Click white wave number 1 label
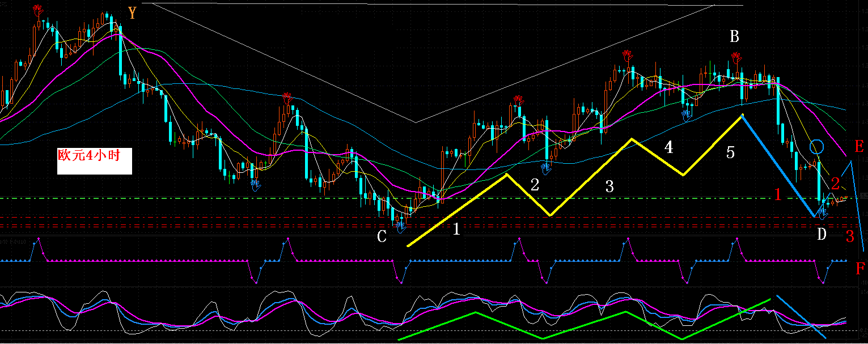868x344 pixels. pyautogui.click(x=456, y=230)
